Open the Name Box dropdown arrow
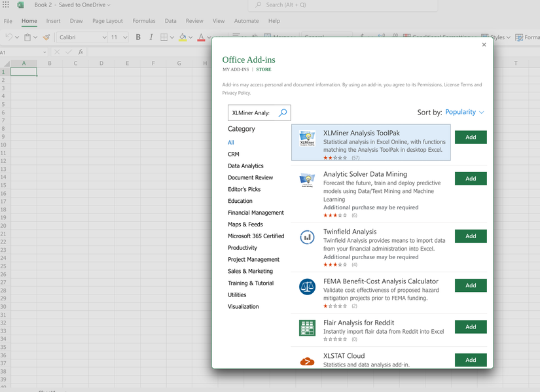Screen dimensions: 540x392 45,52
